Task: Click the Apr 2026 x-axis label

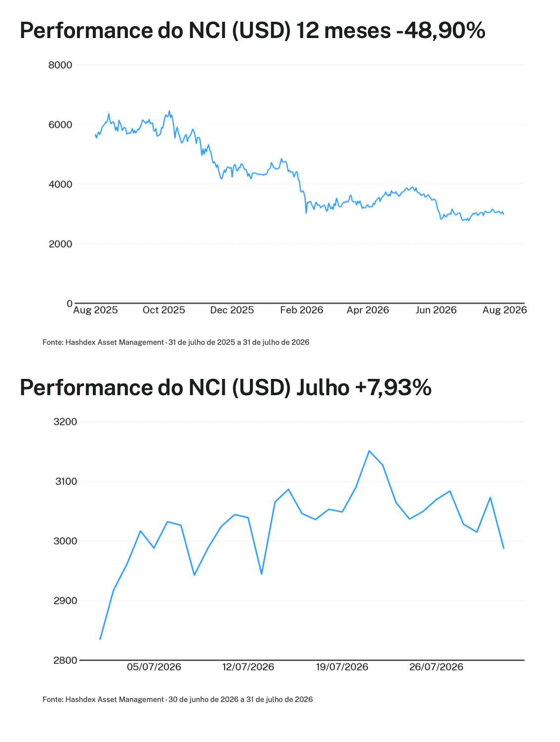Action: point(368,310)
